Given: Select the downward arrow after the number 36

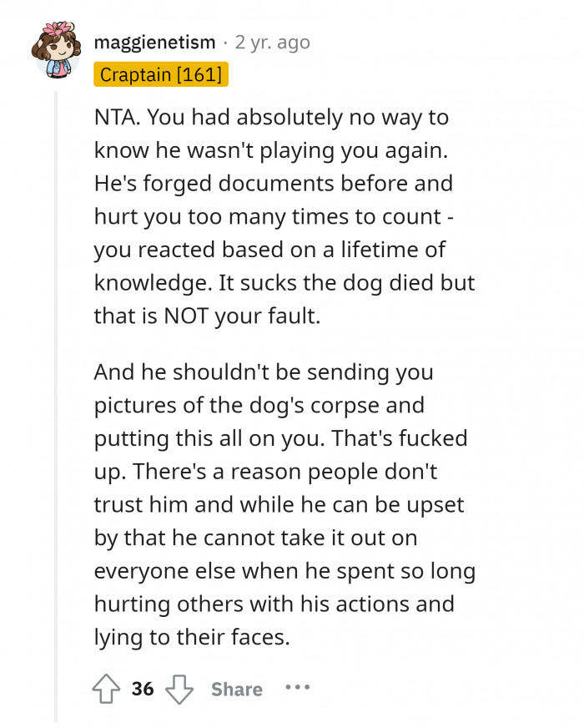Looking at the screenshot, I should click(x=180, y=689).
